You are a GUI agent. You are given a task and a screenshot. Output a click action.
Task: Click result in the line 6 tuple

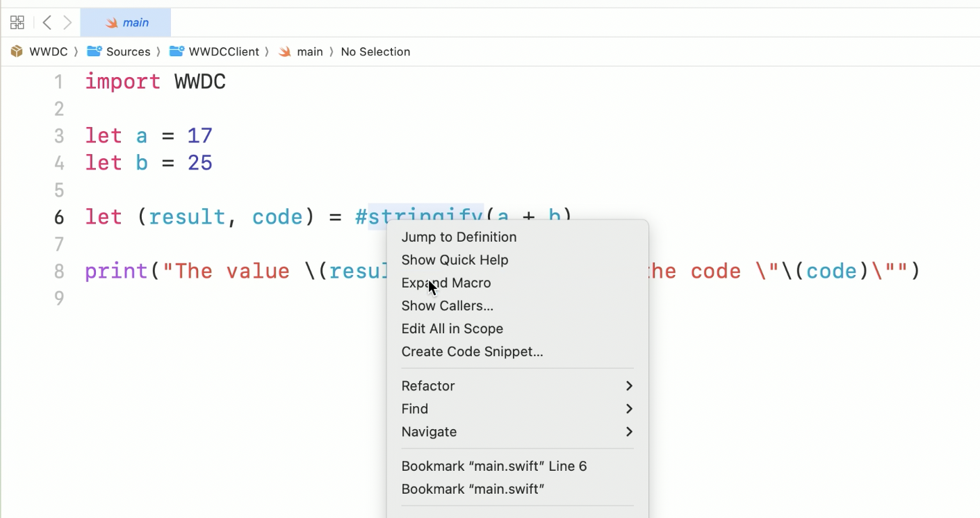(187, 217)
